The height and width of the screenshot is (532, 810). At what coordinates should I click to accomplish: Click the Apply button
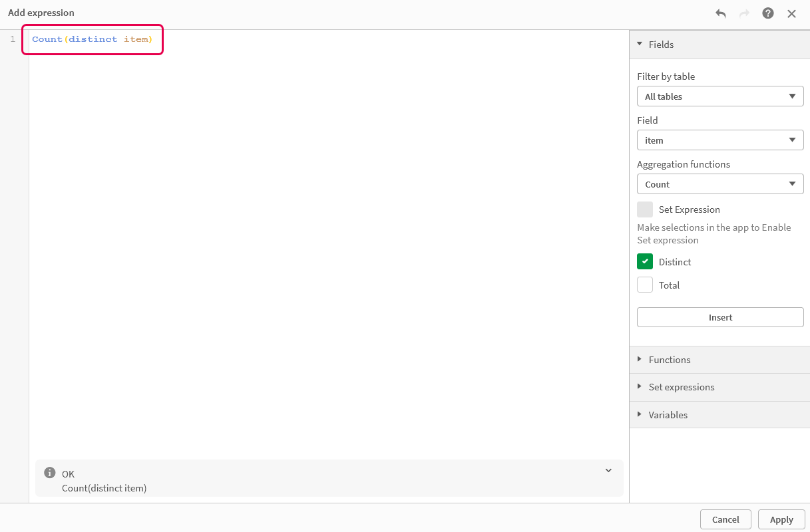781,519
